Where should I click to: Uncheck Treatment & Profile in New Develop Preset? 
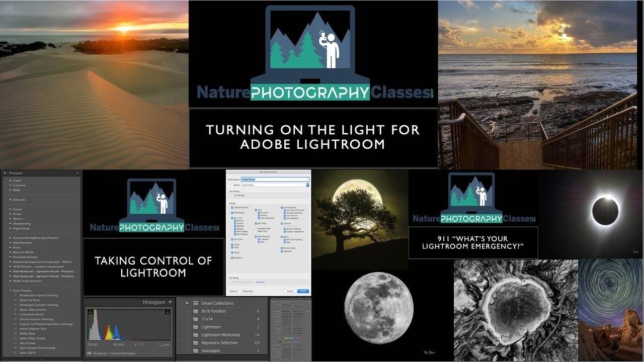pos(232,208)
